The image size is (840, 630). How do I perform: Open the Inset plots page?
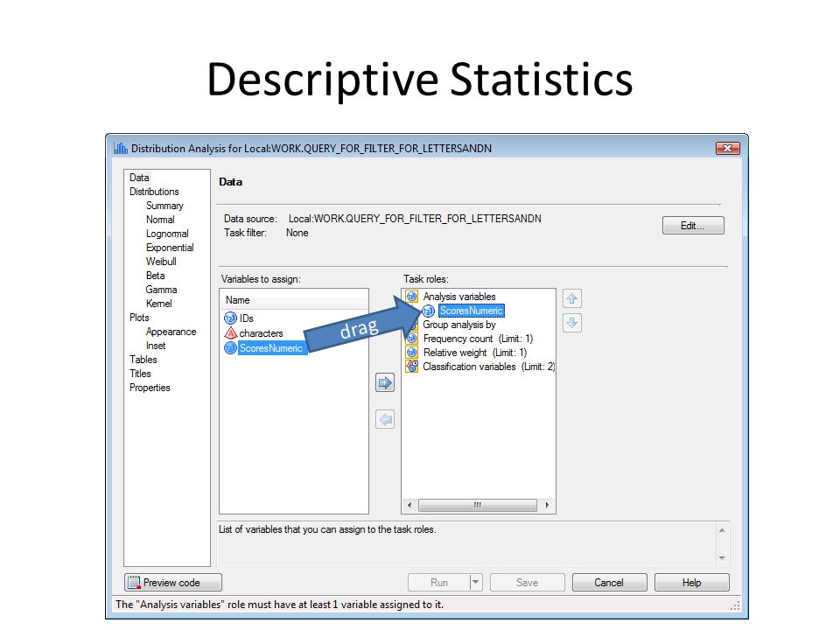[156, 346]
